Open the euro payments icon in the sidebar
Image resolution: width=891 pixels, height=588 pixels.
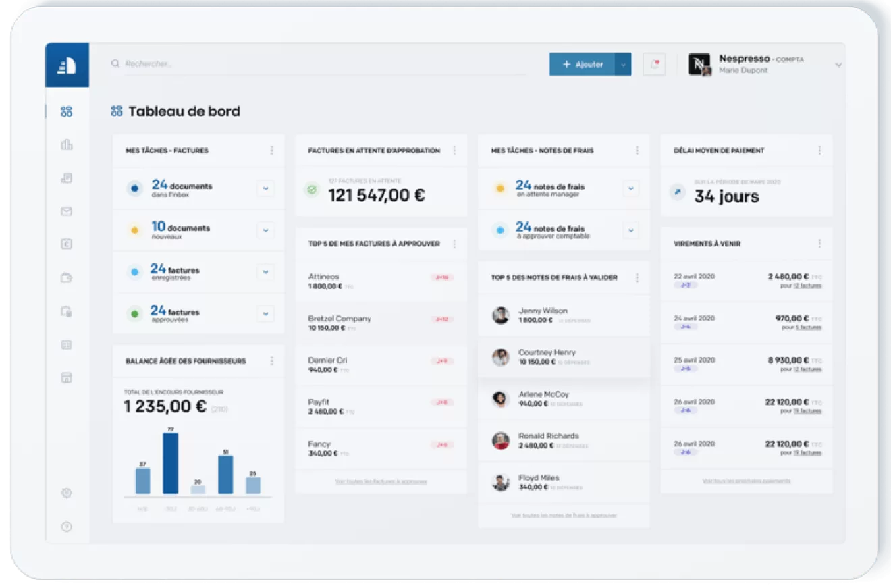tap(66, 244)
